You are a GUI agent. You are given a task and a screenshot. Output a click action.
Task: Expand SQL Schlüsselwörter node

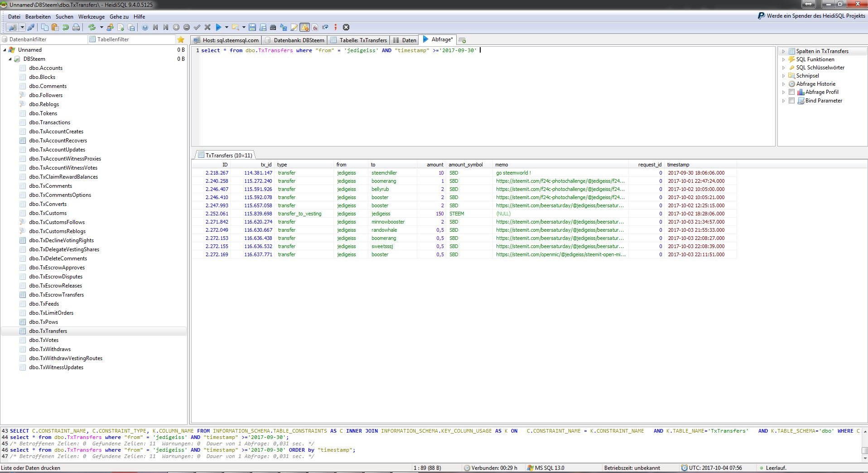(783, 68)
